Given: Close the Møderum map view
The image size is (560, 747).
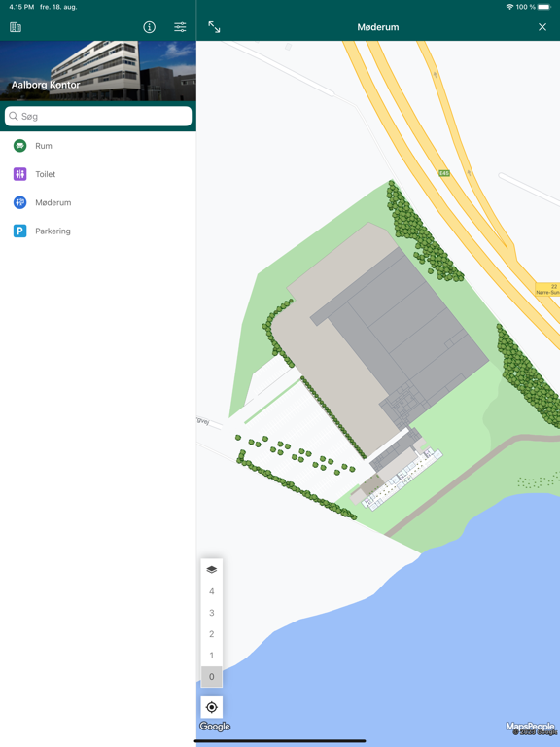Looking at the screenshot, I should [x=542, y=27].
